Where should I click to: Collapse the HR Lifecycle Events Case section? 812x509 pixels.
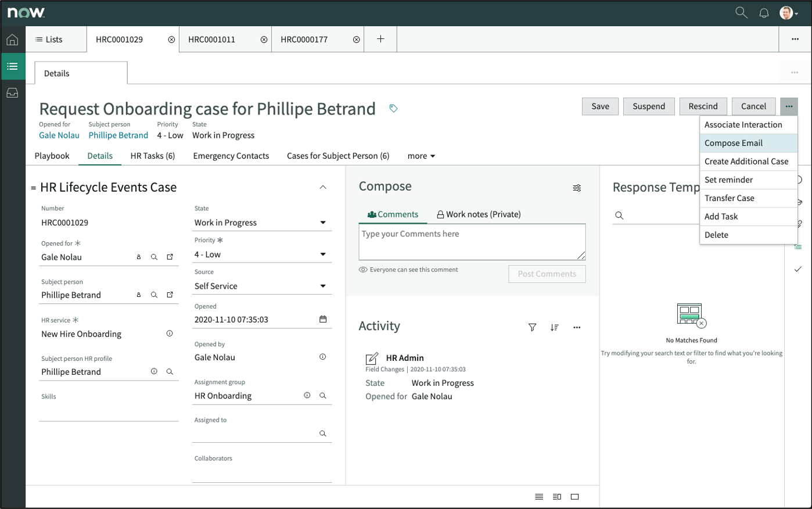point(323,187)
